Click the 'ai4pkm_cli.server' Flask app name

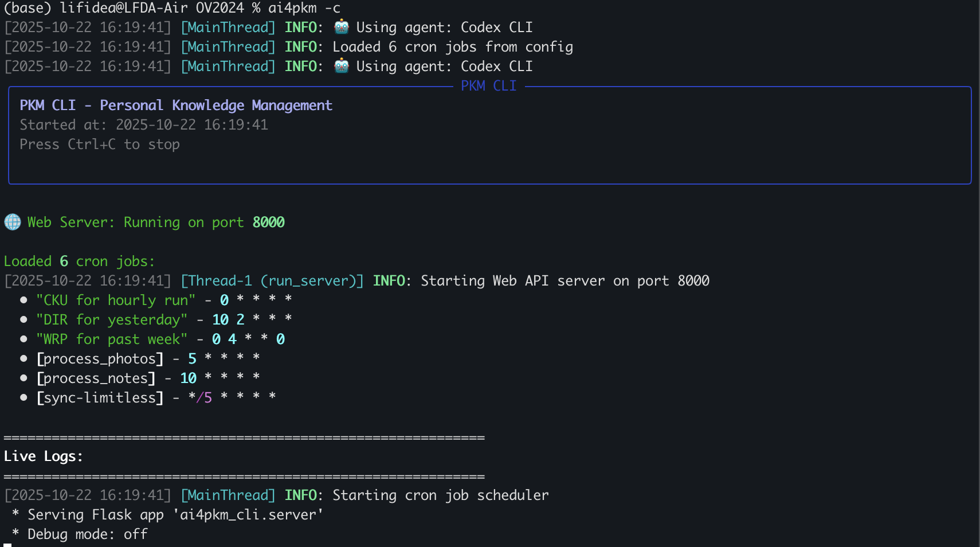(248, 515)
